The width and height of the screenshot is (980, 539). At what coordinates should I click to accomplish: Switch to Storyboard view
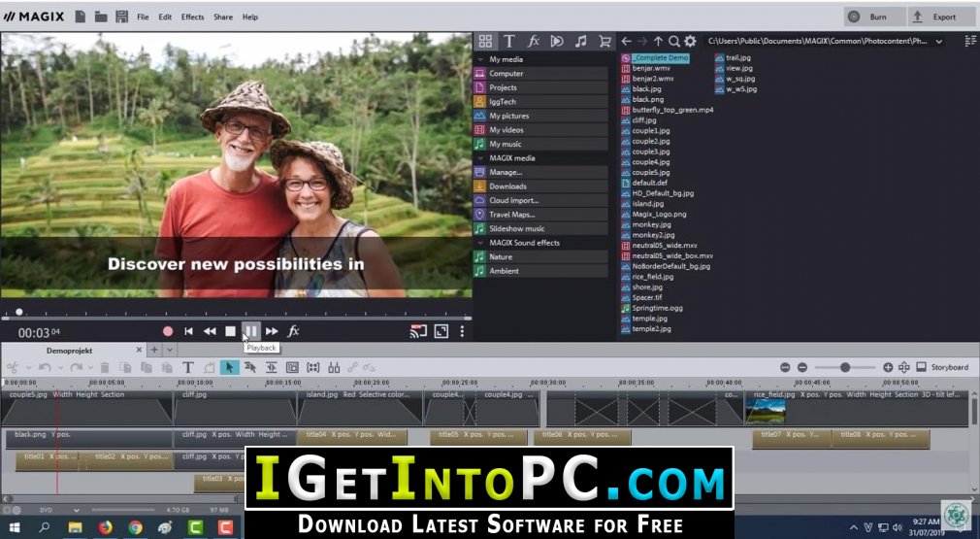943,367
